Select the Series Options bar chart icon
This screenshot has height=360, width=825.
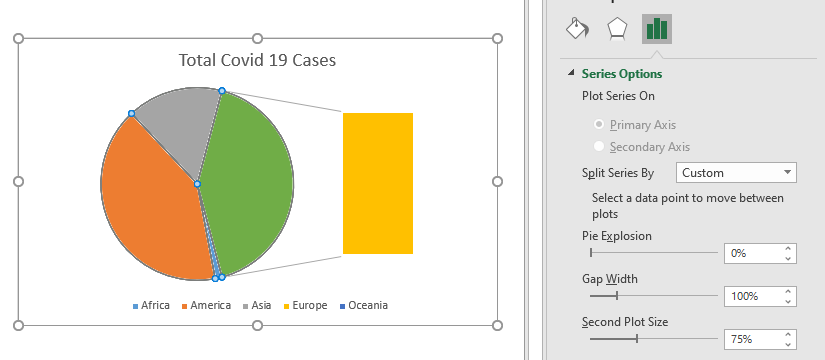click(657, 28)
